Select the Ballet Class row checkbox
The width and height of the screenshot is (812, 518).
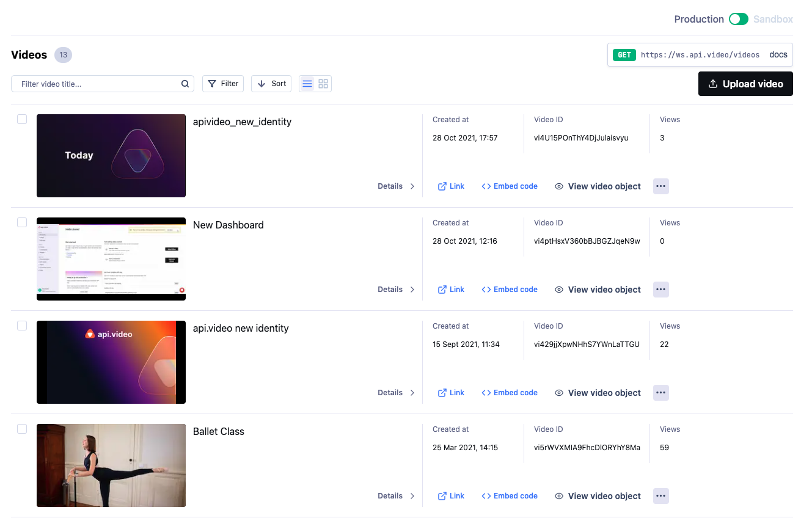point(22,429)
